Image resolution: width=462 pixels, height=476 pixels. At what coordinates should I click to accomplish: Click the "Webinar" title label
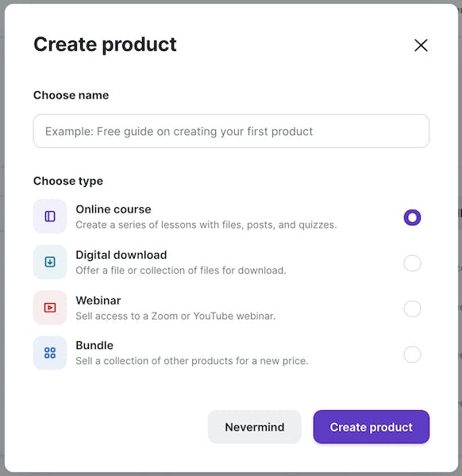tap(98, 301)
